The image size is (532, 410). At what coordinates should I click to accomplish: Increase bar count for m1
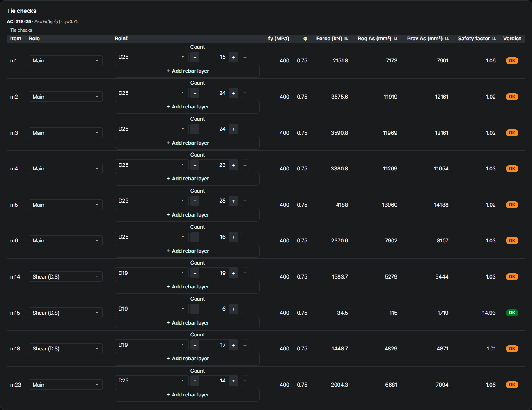(x=234, y=57)
